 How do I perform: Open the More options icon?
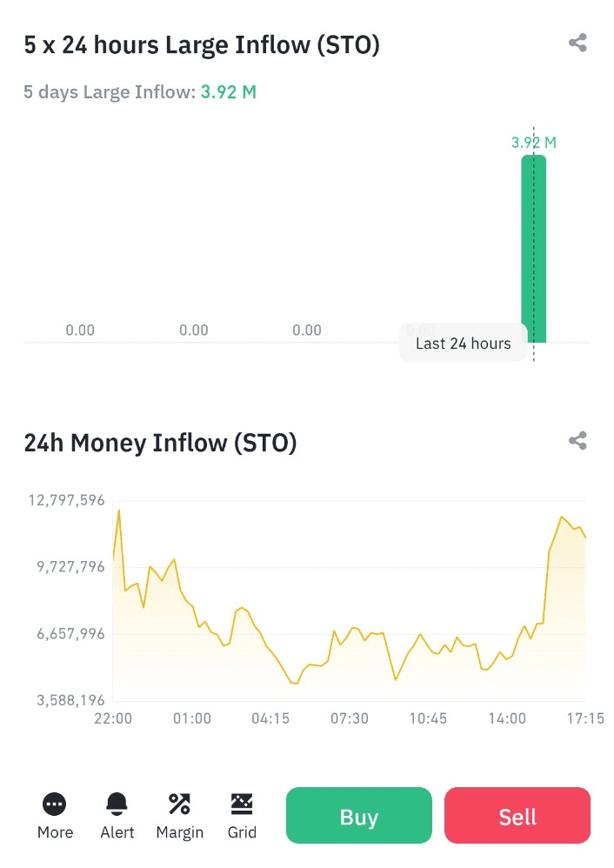point(54,804)
